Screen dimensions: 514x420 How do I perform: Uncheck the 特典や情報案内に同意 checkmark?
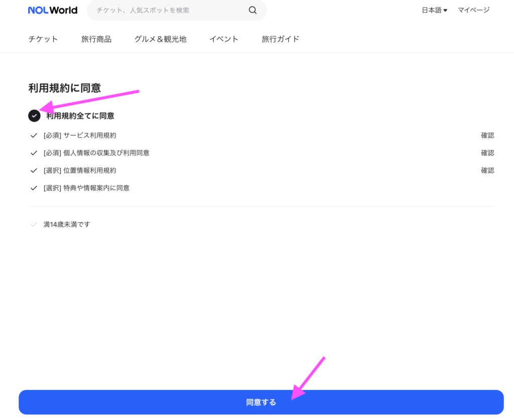pos(34,188)
